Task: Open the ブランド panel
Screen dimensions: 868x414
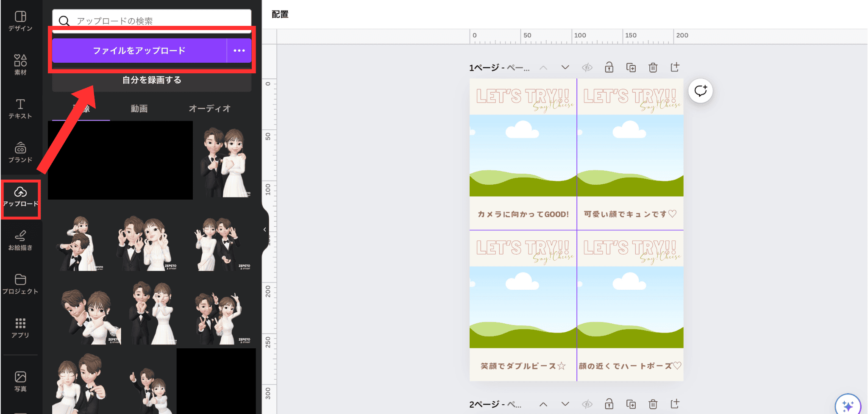Action: (20, 153)
